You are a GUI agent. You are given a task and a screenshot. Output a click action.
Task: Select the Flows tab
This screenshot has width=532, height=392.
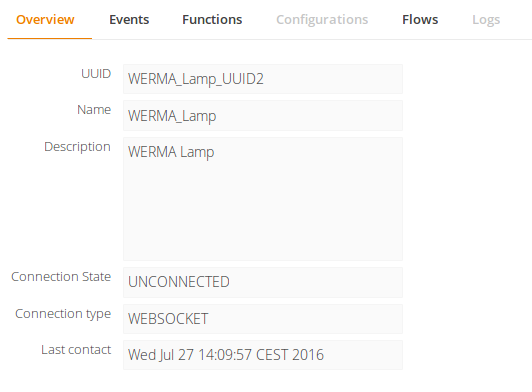[420, 20]
